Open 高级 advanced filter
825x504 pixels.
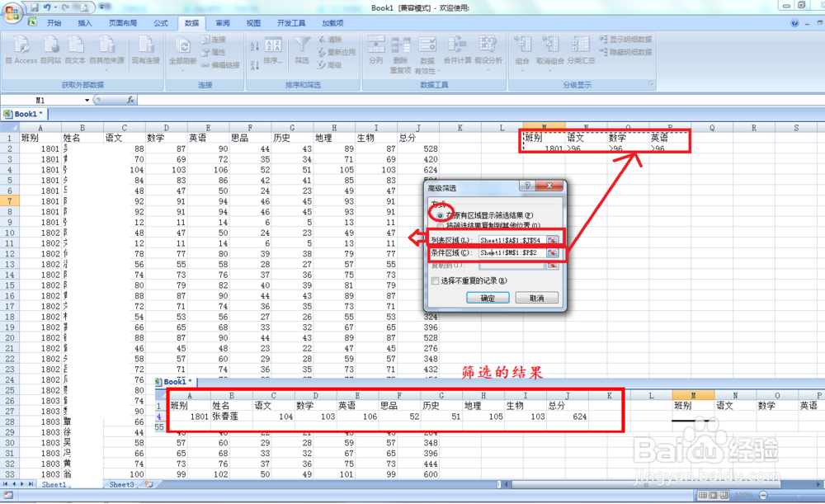click(330, 65)
